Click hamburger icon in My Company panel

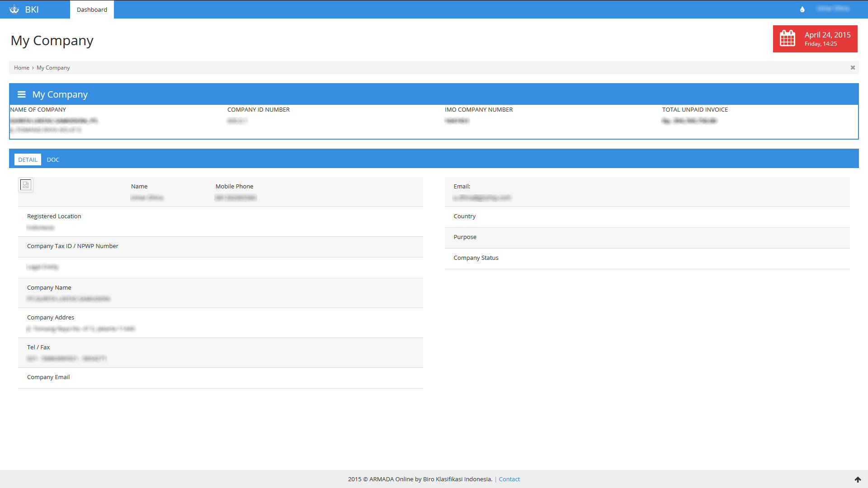pyautogui.click(x=21, y=94)
